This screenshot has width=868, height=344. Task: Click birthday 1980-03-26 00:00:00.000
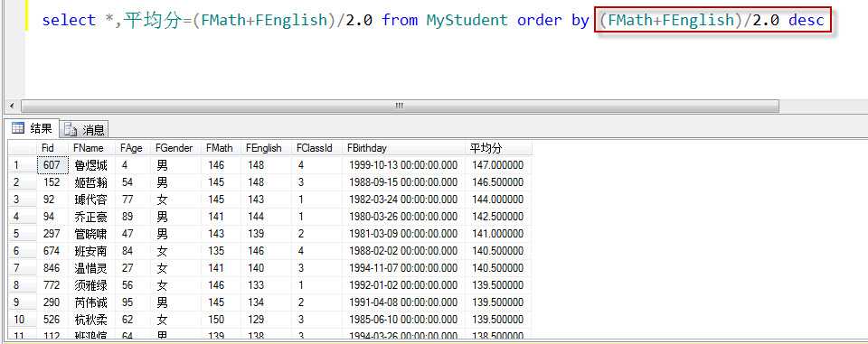[404, 217]
